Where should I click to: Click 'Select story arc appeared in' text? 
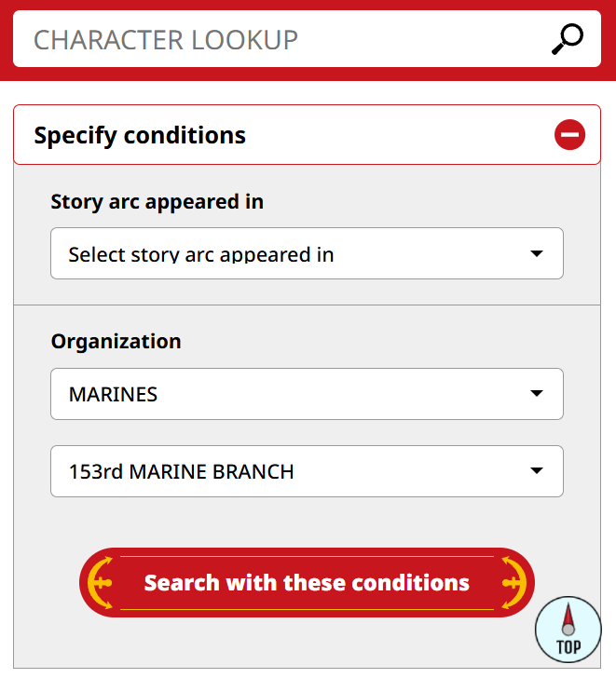pyautogui.click(x=201, y=254)
